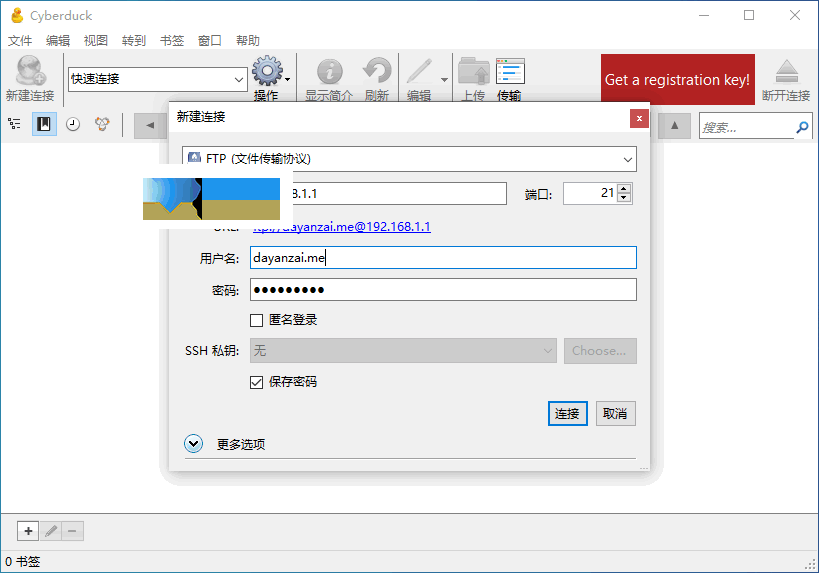Screen dimensions: 819x573
Task: Click the server address field
Action: [x=399, y=194]
